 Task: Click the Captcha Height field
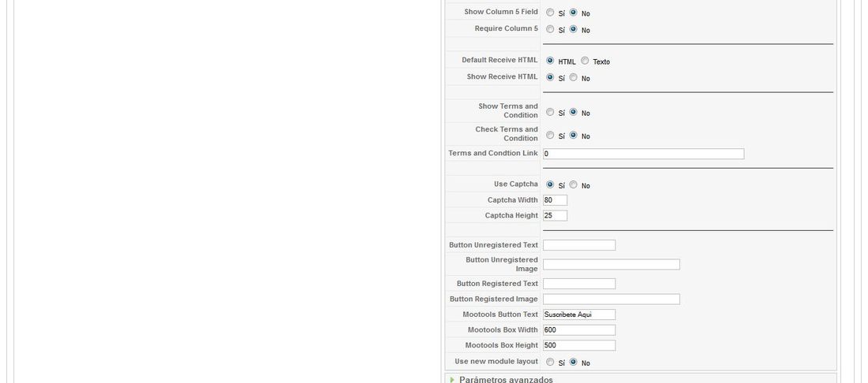pyautogui.click(x=555, y=216)
